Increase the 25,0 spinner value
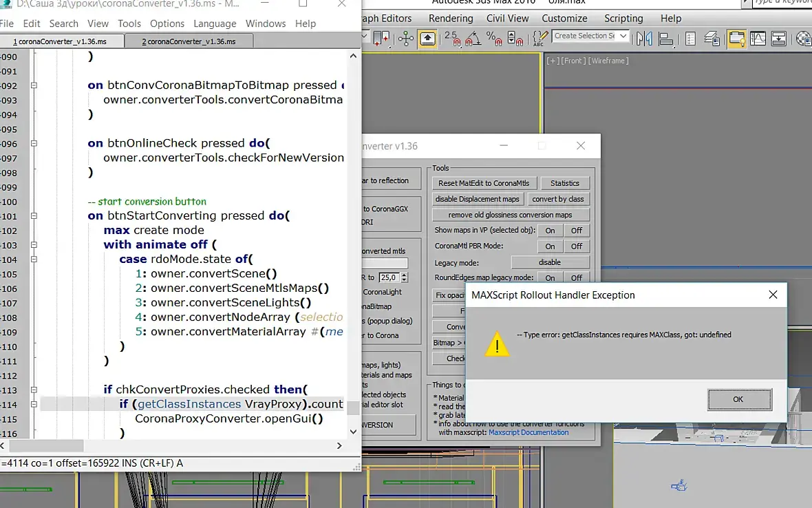Image resolution: width=812 pixels, height=508 pixels. click(x=405, y=275)
